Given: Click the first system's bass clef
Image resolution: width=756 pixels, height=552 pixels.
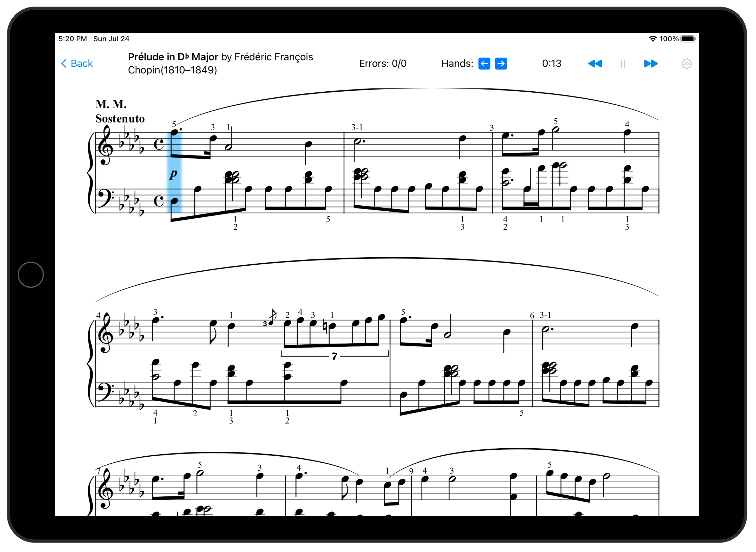Looking at the screenshot, I should [105, 198].
